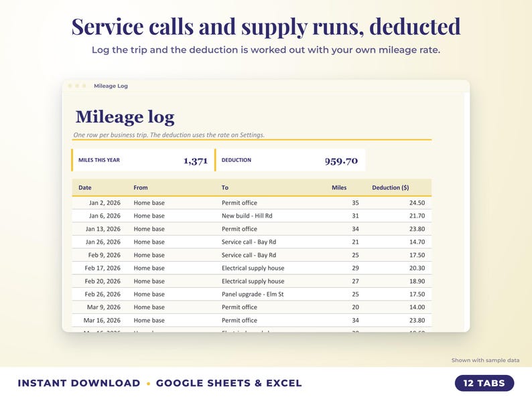The image size is (532, 399).
Task: Click the Mar 9, 2026 date cell
Action: click(103, 307)
